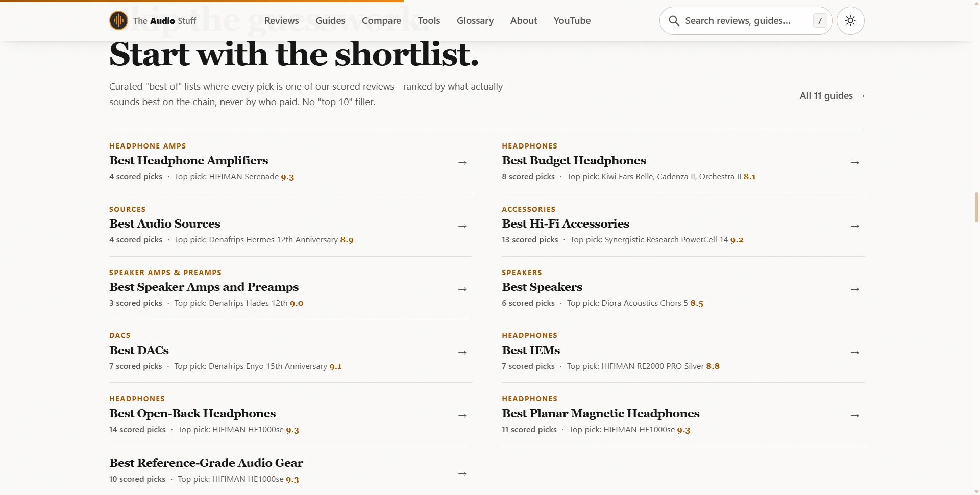Click the SPEAKERS category label
This screenshot has height=495, width=980.
[x=522, y=273]
